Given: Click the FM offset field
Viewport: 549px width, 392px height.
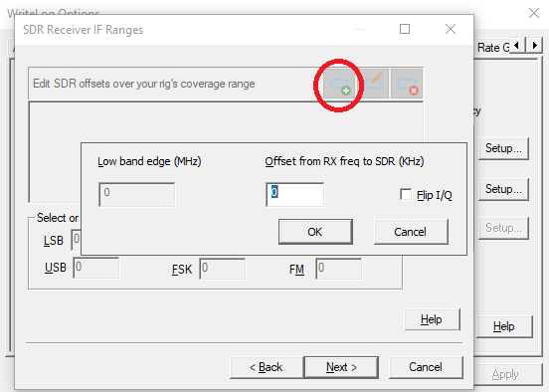Looking at the screenshot, I should [x=338, y=269].
